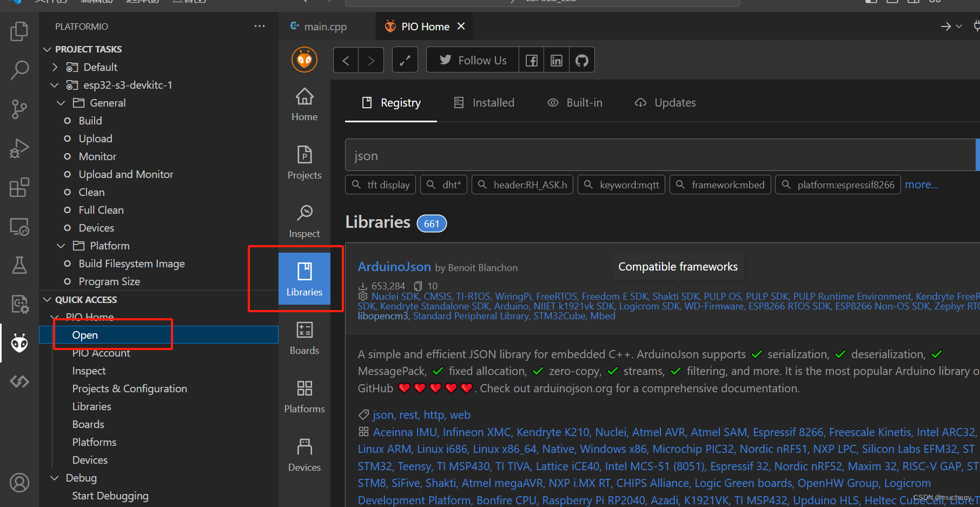Open more search examples link
The height and width of the screenshot is (507, 980).
pos(922,185)
